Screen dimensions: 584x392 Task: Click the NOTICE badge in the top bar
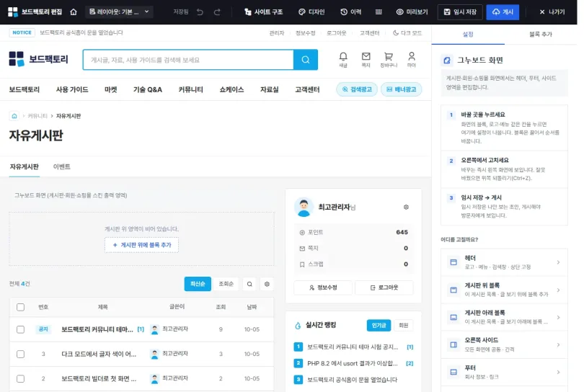[22, 32]
